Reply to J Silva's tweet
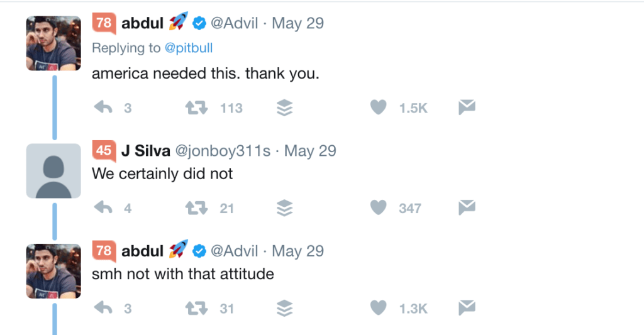 coord(103,208)
